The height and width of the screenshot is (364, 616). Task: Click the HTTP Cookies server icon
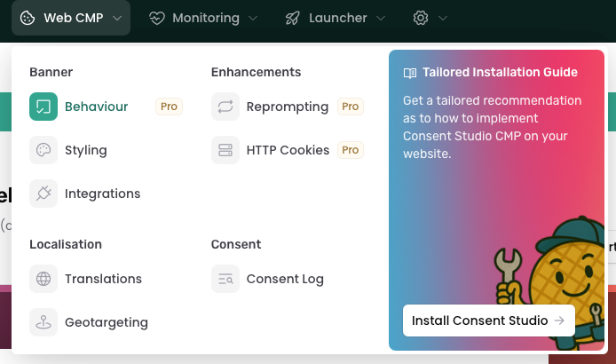225,150
